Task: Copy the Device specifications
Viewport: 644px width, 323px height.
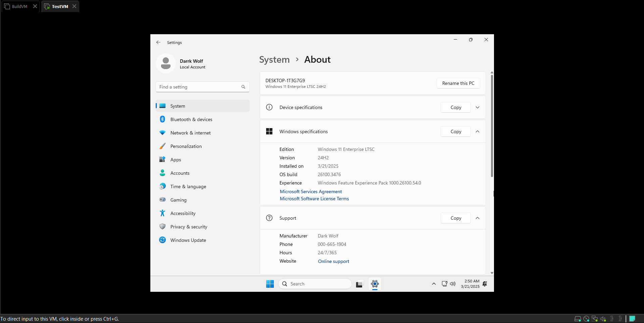Action: [x=456, y=107]
